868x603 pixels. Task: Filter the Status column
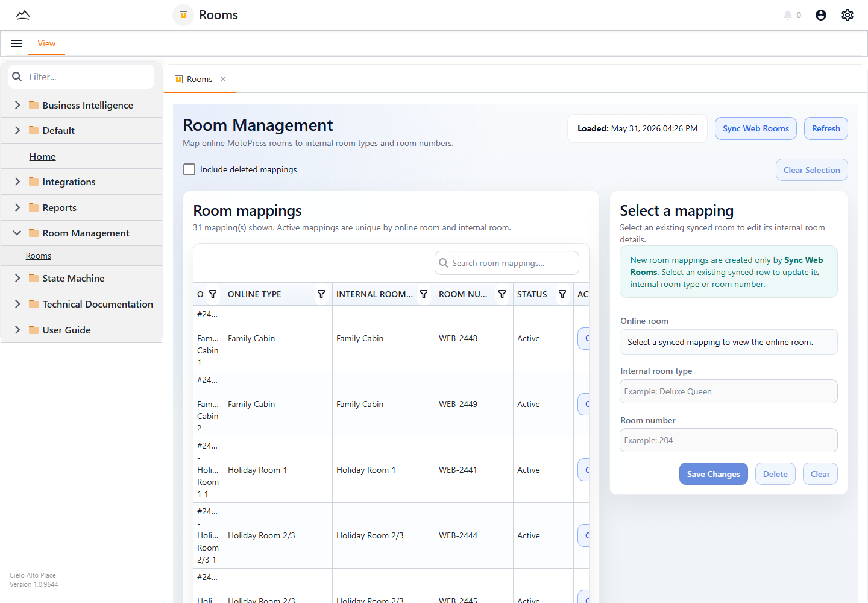click(x=562, y=294)
